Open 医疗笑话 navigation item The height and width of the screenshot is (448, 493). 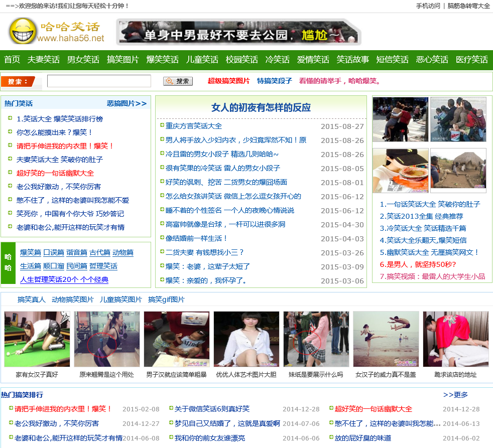[x=471, y=59]
